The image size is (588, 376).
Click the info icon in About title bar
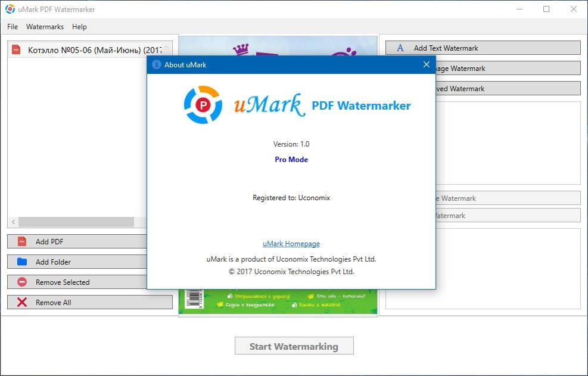pos(156,64)
